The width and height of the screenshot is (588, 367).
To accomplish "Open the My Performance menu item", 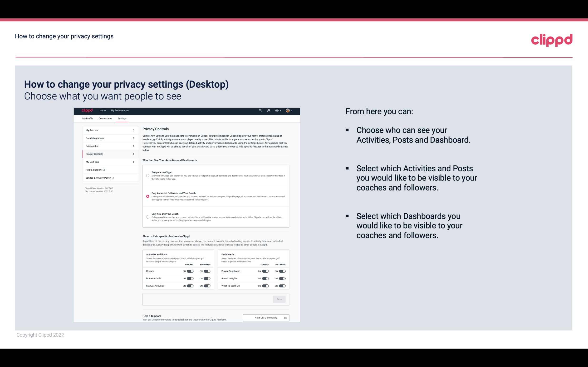I will pyautogui.click(x=120, y=110).
